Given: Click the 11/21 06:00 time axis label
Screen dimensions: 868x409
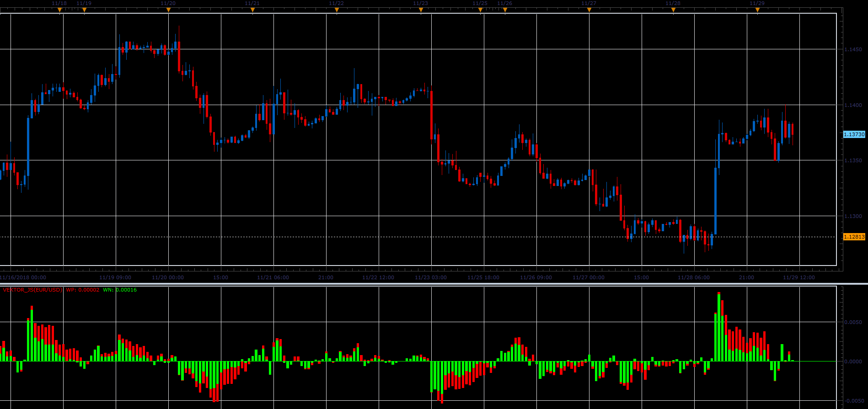Looking at the screenshot, I should tap(273, 277).
